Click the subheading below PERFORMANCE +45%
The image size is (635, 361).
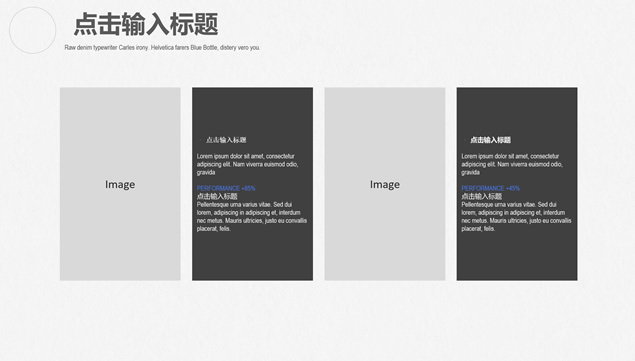pos(482,196)
